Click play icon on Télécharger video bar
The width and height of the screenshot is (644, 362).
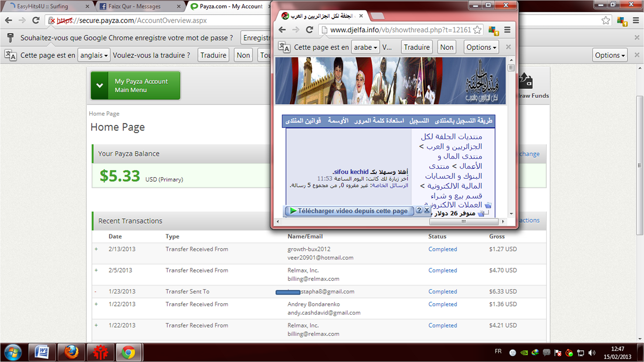coord(293,211)
